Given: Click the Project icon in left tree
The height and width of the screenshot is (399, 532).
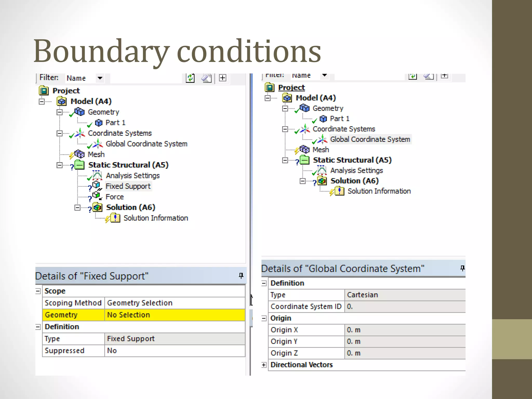Looking at the screenshot, I should 44,91.
